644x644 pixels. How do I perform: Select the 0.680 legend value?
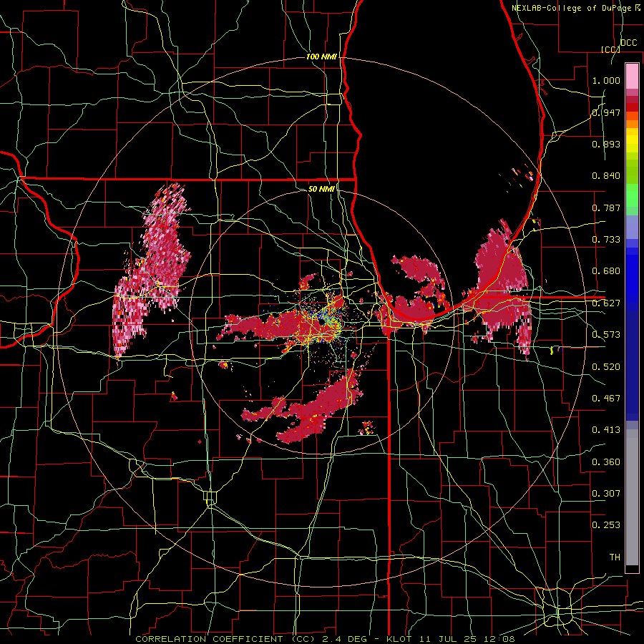606,271
